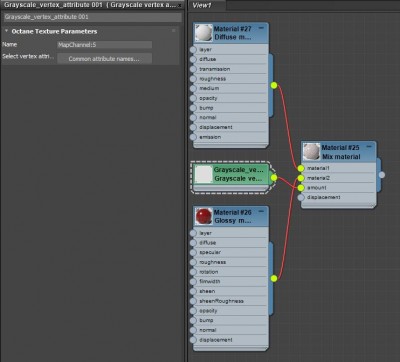This screenshot has height=362, width=400.
Task: Switch to the View1 tab
Action: tap(202, 6)
